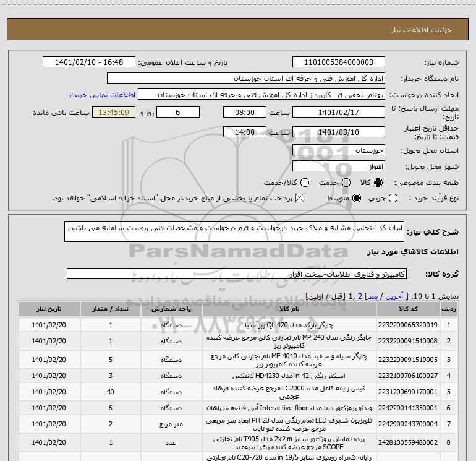This screenshot has height=461, width=476.
Task: Go to the بعد page link
Action: 373,296
